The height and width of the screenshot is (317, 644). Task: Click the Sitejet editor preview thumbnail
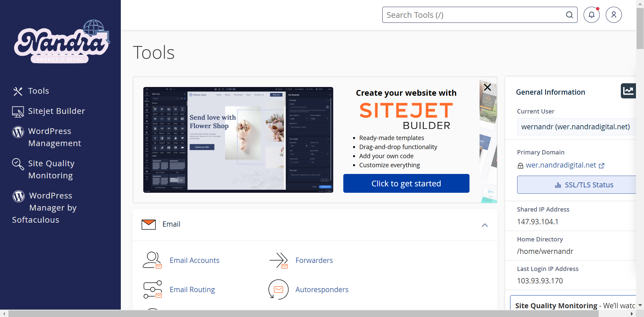coord(238,140)
